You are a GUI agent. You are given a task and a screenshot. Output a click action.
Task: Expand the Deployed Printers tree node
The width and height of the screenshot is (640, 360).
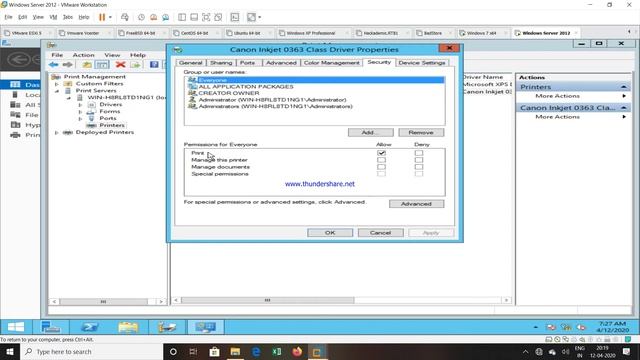[x=57, y=132]
